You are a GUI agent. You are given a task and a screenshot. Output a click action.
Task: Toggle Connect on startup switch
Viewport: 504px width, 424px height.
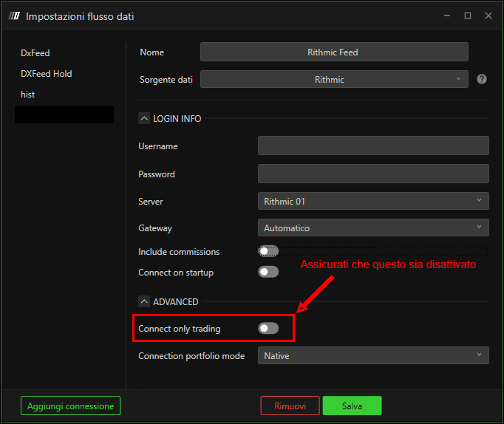pos(268,272)
